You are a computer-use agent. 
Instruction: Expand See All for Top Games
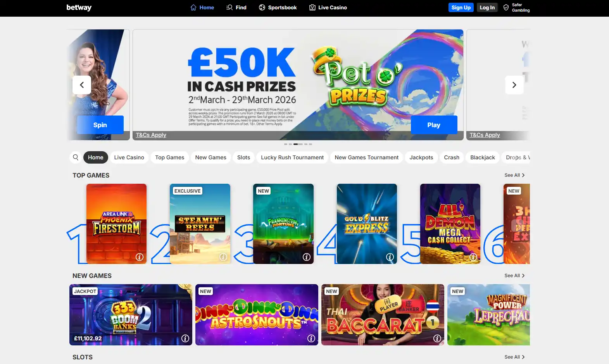click(x=514, y=175)
